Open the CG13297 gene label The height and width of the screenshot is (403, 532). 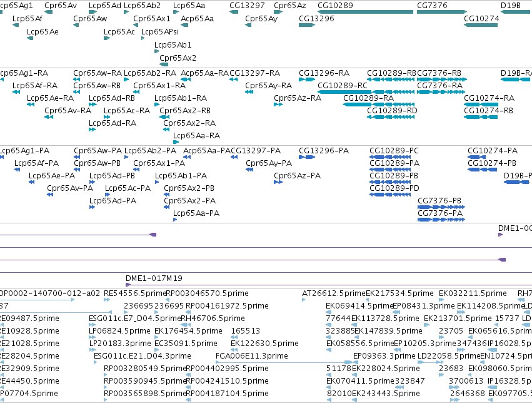tap(247, 6)
